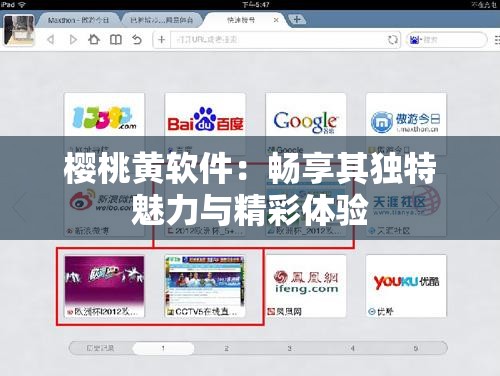Open the 天涯社区 tianya tile
This screenshot has height=376, width=500.
point(406,205)
